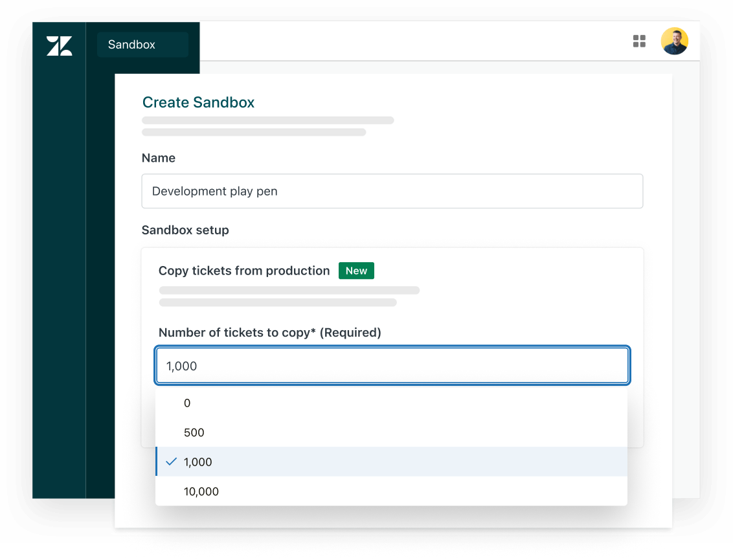The width and height of the screenshot is (733, 560).
Task: Click Number of tickets to copy label
Action: point(269,333)
